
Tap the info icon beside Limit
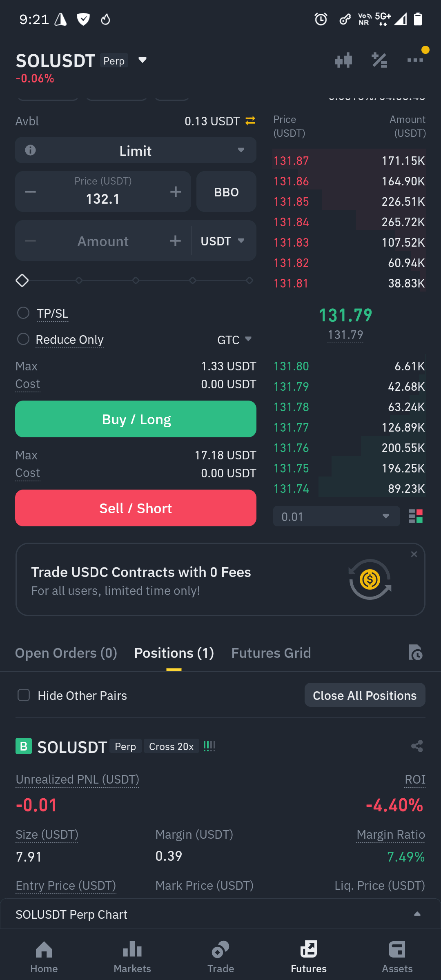tap(30, 150)
